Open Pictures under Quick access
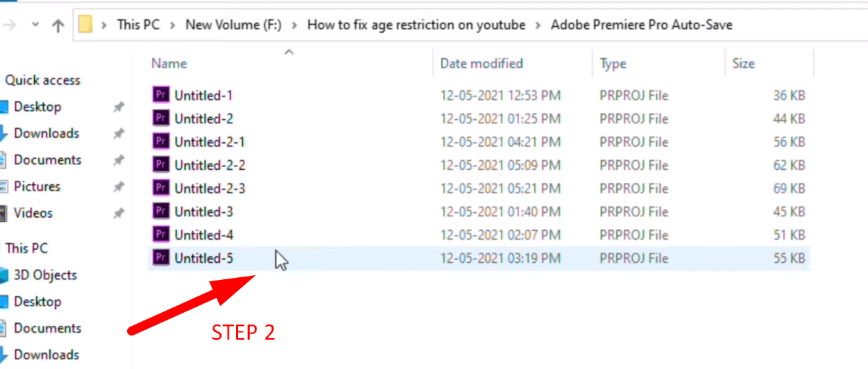Image resolution: width=868 pixels, height=369 pixels. tap(37, 187)
